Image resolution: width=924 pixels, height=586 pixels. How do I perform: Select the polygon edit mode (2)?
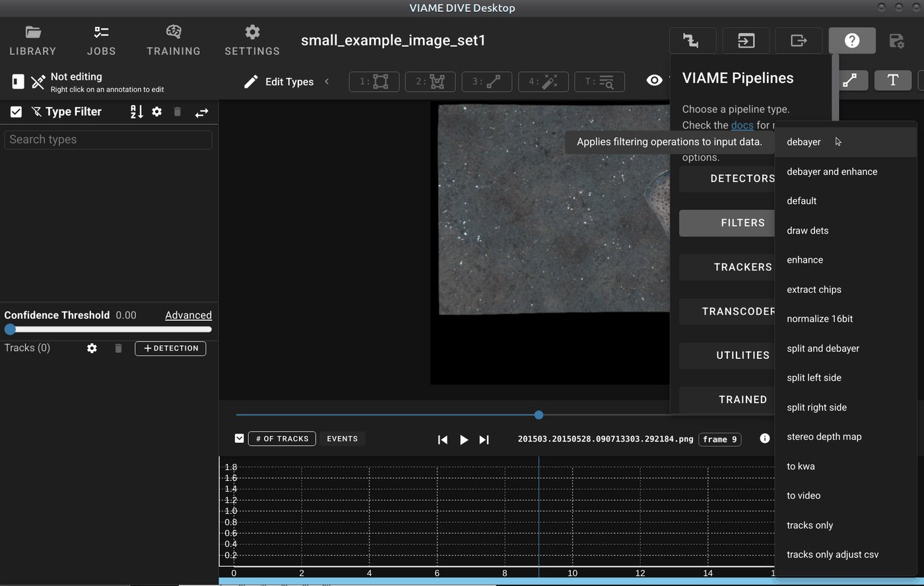click(430, 82)
